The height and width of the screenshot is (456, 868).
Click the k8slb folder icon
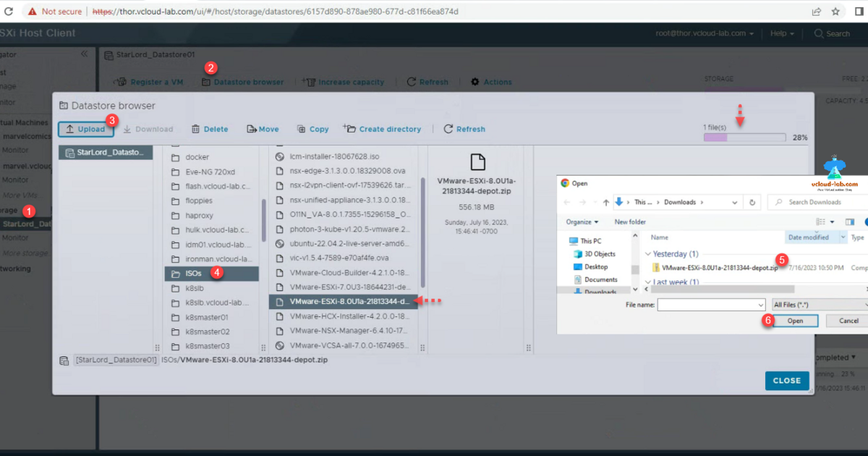175,288
